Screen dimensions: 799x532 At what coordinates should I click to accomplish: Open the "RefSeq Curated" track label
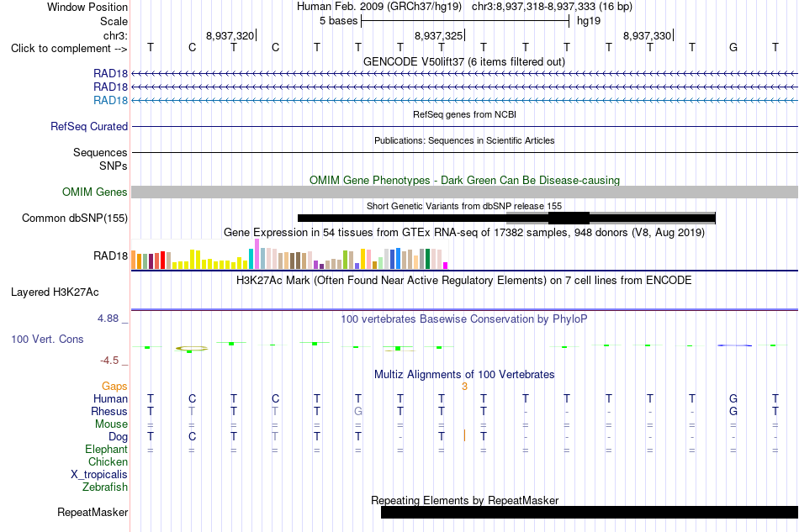click(88, 126)
